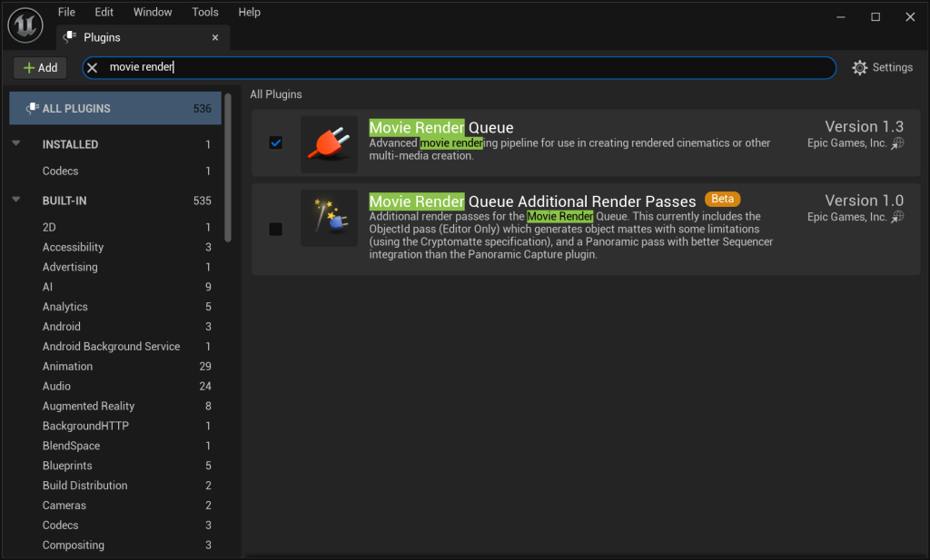Click the Movie Render Queue plugin title
The image size is (930, 560).
click(x=441, y=127)
